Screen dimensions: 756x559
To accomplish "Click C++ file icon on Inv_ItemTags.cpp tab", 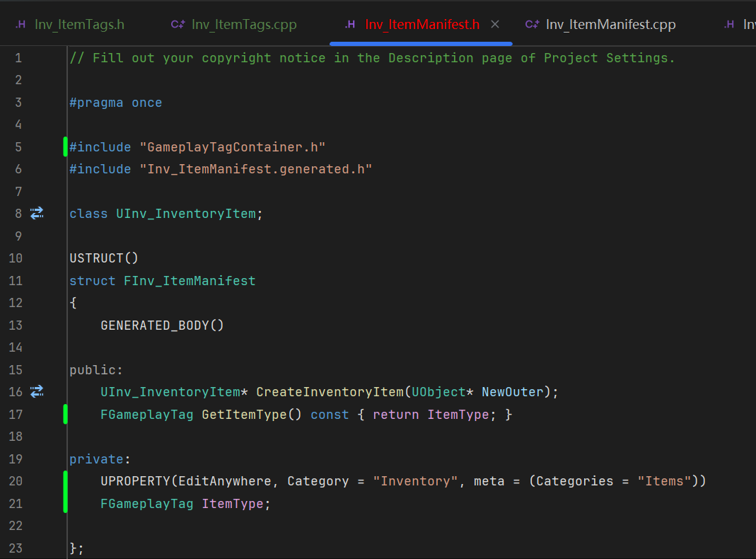I will 178,25.
